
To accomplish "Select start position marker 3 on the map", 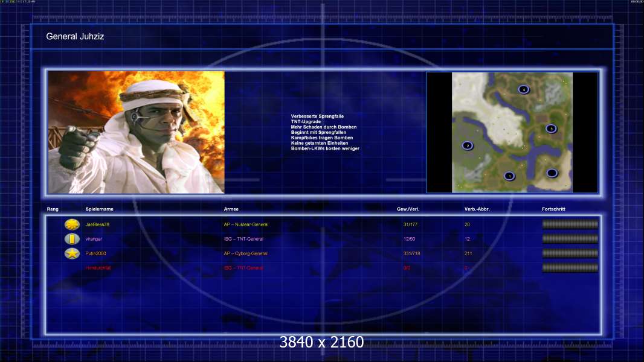I will [x=551, y=129].
